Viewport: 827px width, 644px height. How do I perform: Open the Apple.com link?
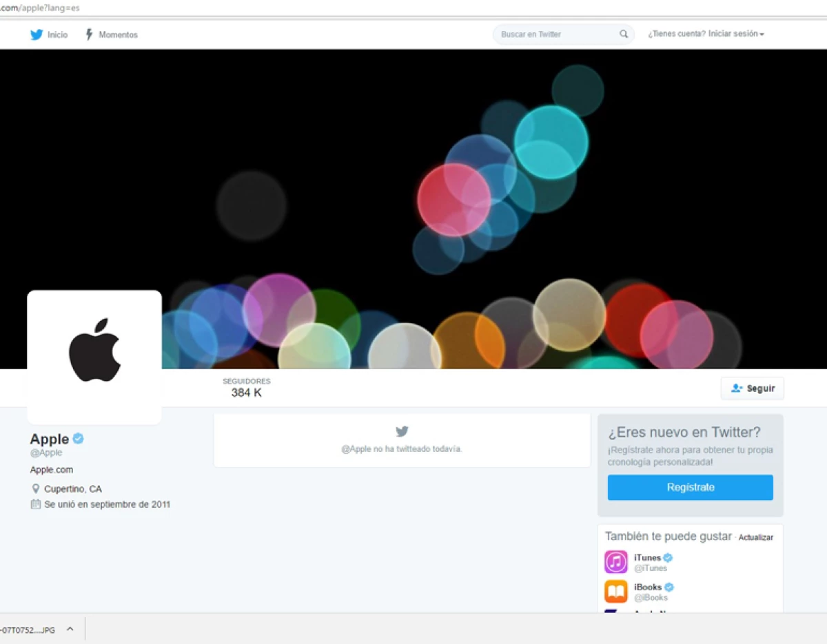pos(52,470)
